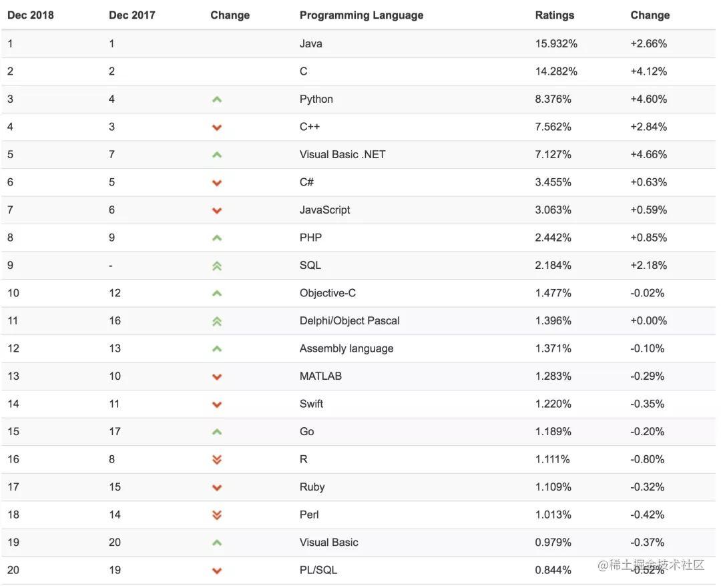The height and width of the screenshot is (588, 721).
Task: Click the red down arrow beside C++
Action: (x=217, y=127)
